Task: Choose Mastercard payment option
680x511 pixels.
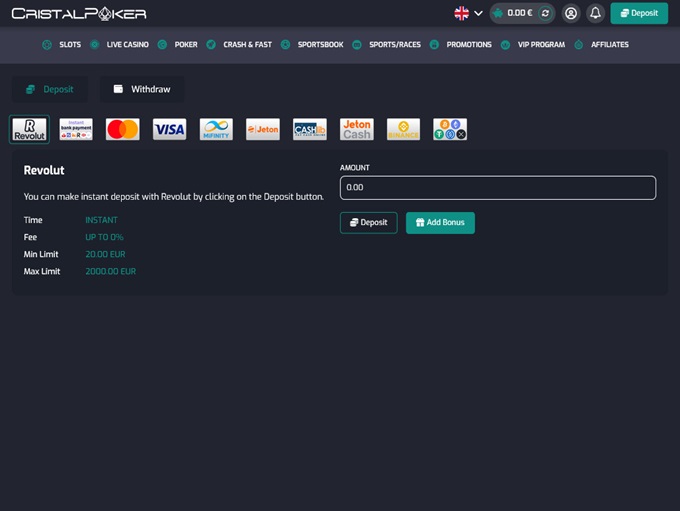Action: click(122, 129)
